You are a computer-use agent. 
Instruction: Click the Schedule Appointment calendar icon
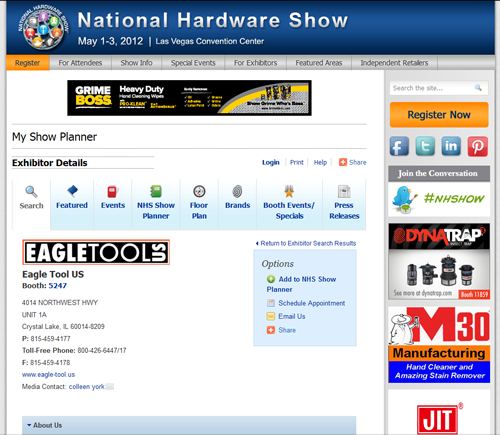(x=271, y=303)
